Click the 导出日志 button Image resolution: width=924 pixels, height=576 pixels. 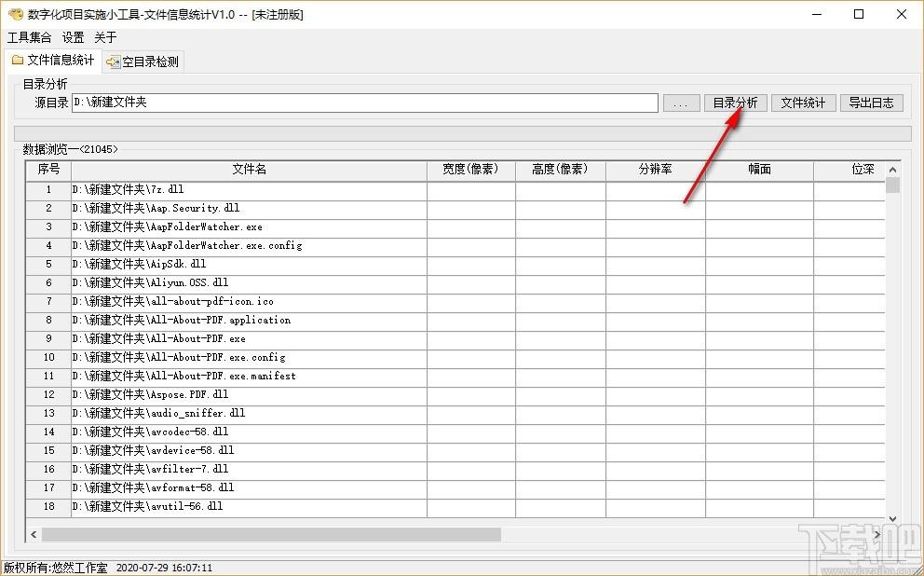872,103
